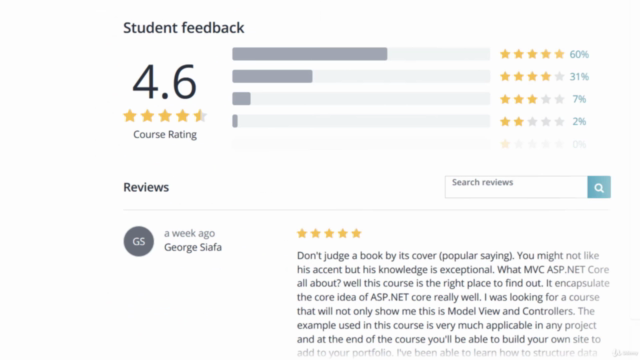Click the Search reviews text field
Screen dimensions: 640x360
coord(516,187)
